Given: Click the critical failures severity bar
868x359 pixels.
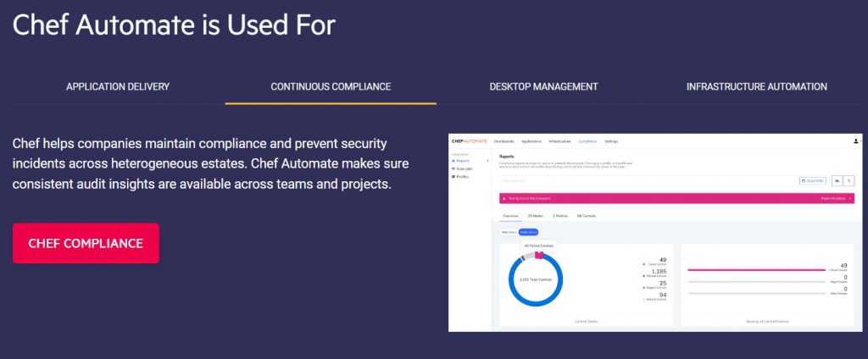Looking at the screenshot, I should [x=756, y=269].
